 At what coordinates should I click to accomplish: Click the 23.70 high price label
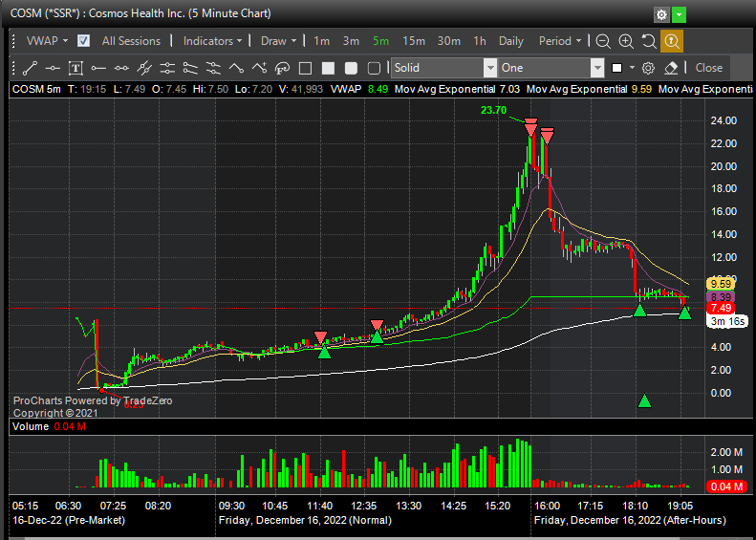pos(493,111)
